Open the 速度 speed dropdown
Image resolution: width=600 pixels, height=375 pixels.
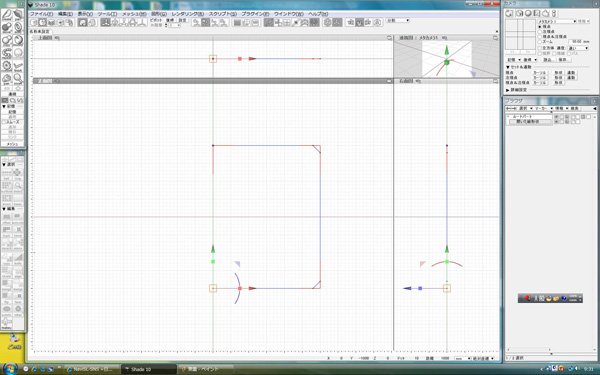click(x=578, y=48)
